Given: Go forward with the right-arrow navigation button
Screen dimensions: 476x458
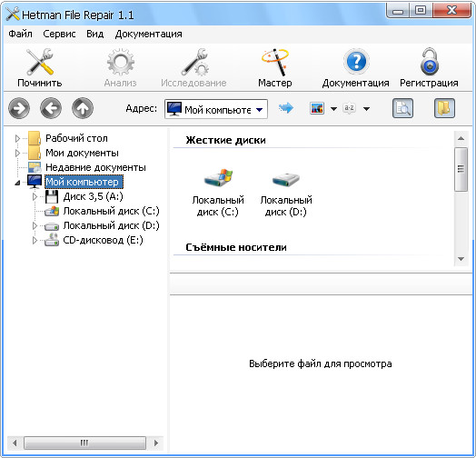Looking at the screenshot, I should click(19, 108).
